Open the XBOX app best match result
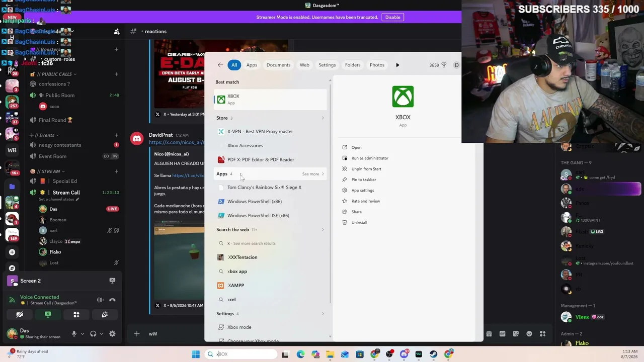The image size is (644, 362). point(271,99)
